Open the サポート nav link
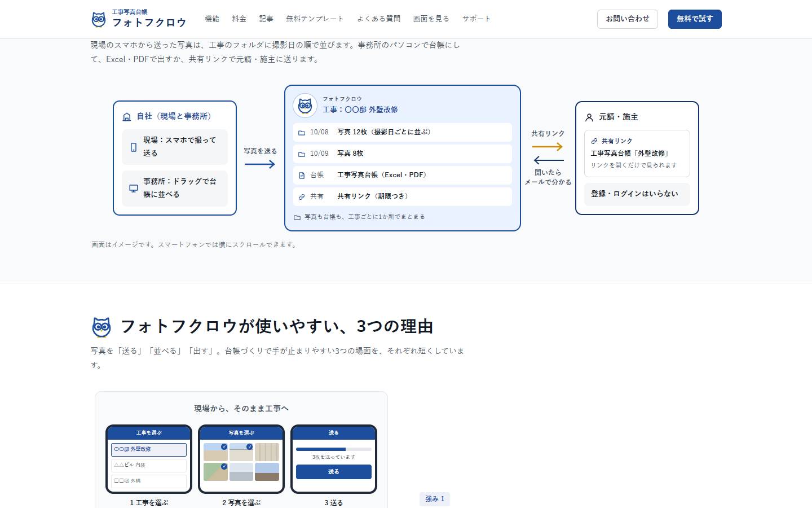 476,19
